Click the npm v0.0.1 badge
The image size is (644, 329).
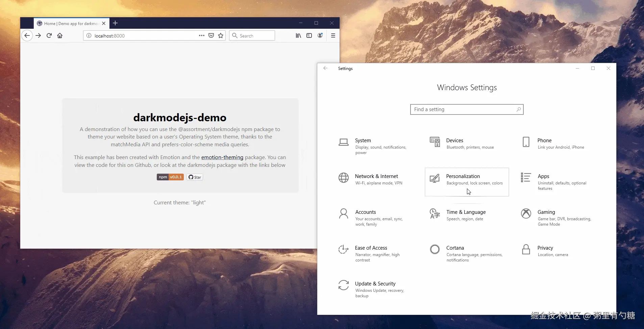tap(170, 177)
